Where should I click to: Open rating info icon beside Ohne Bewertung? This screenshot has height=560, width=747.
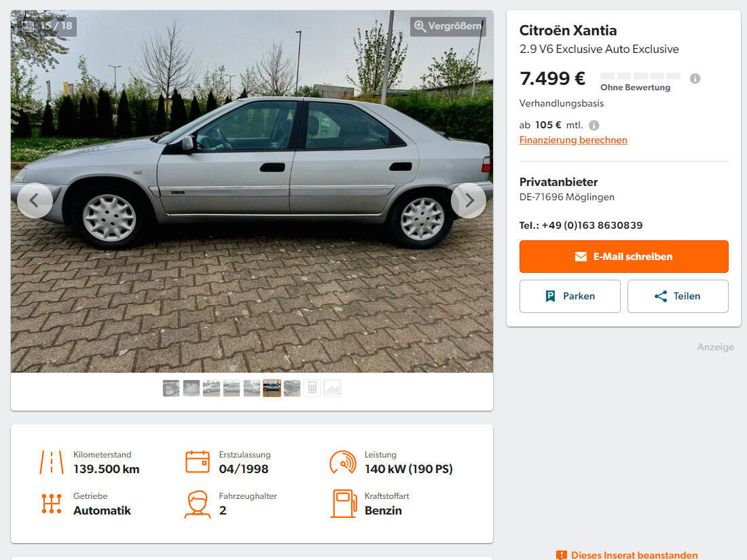[x=695, y=79]
